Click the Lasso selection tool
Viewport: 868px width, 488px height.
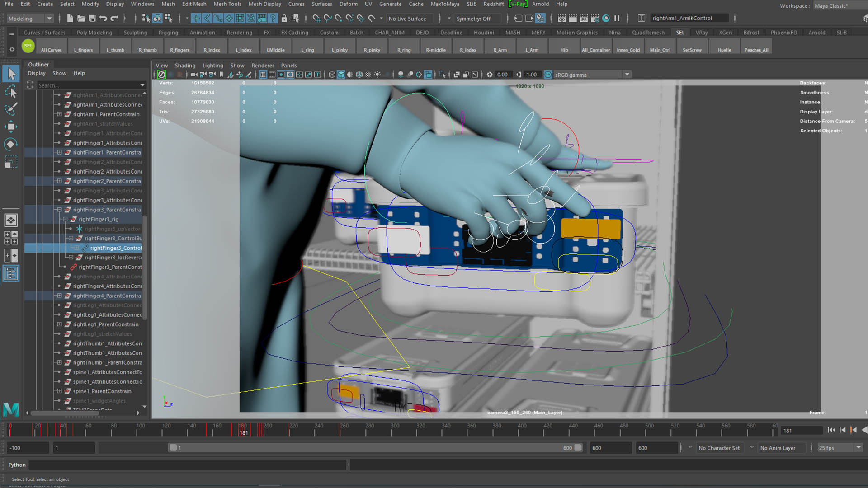11,92
